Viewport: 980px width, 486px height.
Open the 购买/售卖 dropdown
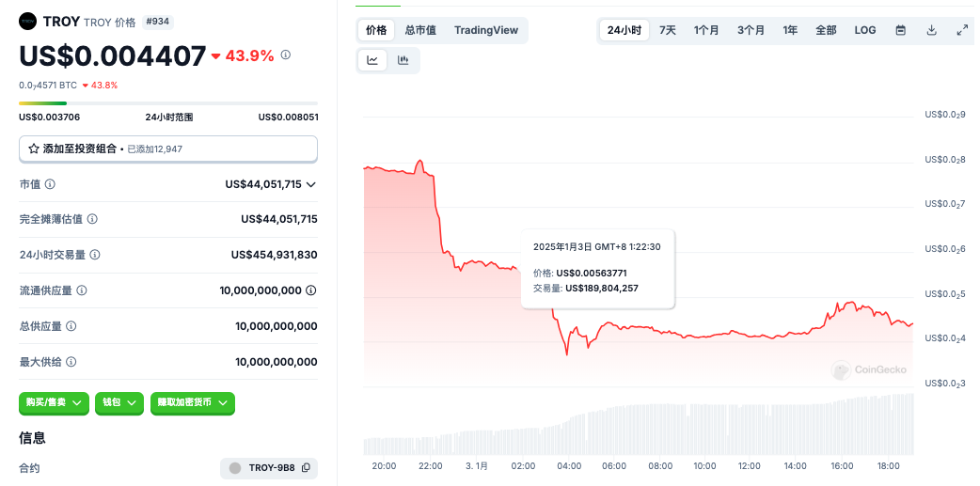click(x=54, y=403)
